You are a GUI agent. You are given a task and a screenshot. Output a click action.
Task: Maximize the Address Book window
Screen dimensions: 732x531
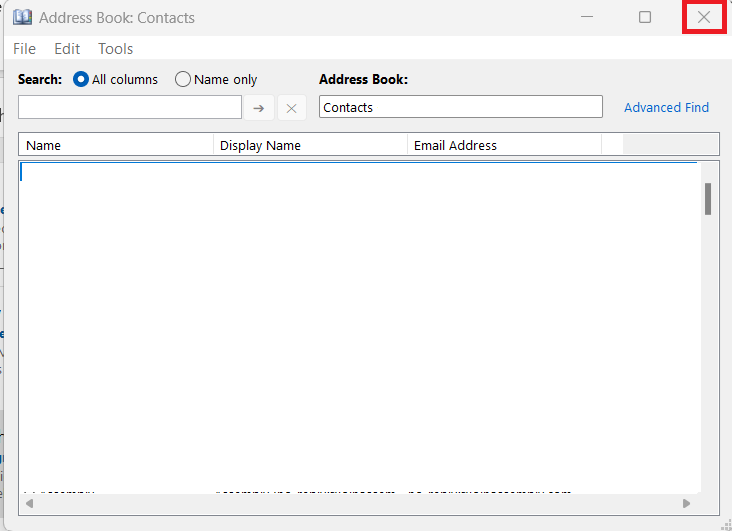pyautogui.click(x=645, y=17)
